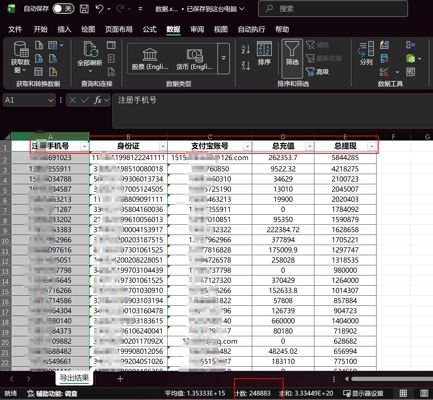Toggle the AutoSave (自动保存) switch
This screenshot has width=433, height=400.
[63, 9]
